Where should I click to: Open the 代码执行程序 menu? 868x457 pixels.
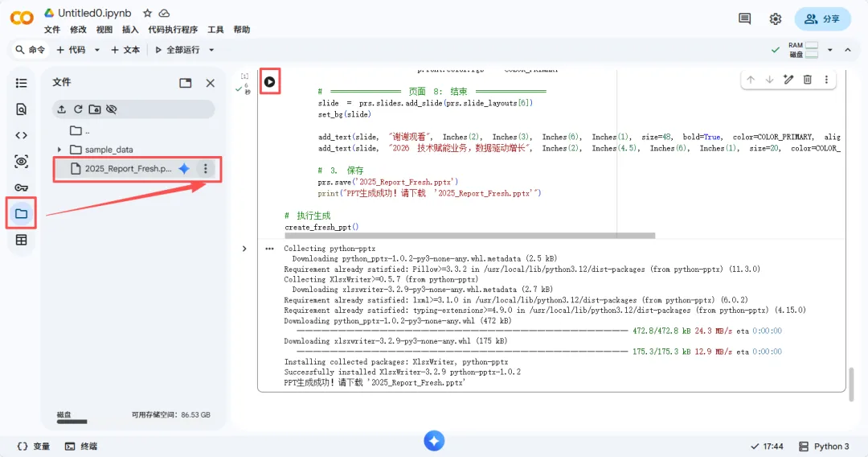click(x=173, y=30)
